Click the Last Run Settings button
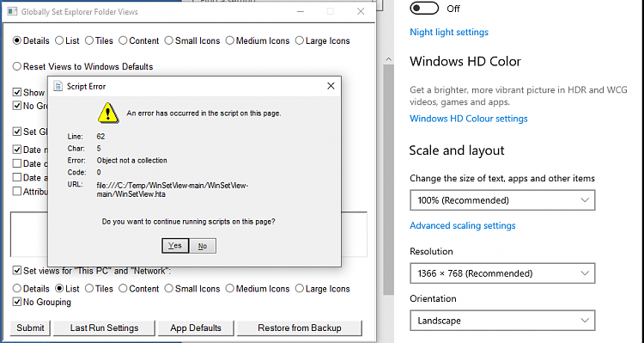The height and width of the screenshot is (343, 644). point(104,328)
